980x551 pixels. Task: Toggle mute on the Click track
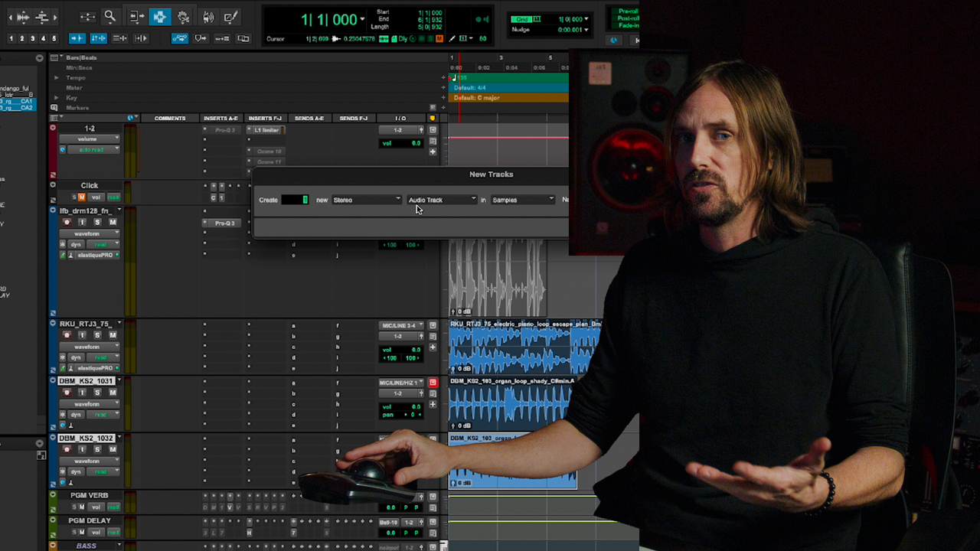(x=81, y=197)
